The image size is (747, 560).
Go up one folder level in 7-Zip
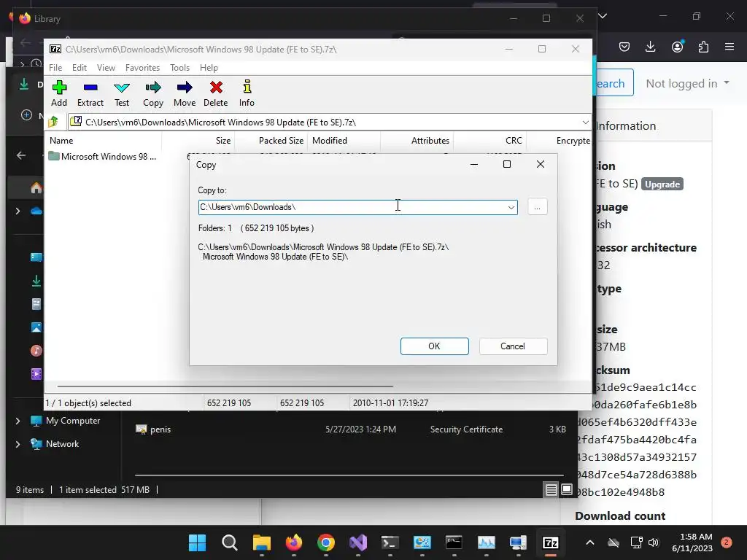(x=53, y=122)
